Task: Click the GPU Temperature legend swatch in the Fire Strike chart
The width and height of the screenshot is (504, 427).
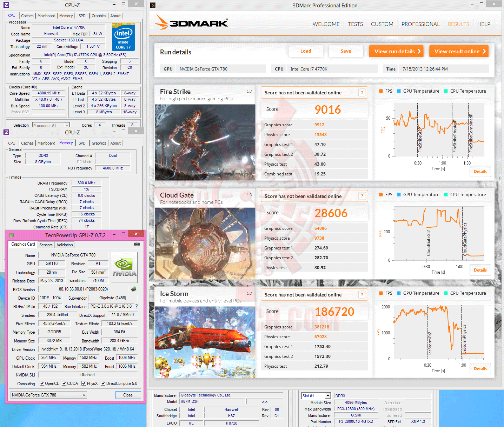Action: pos(399,91)
